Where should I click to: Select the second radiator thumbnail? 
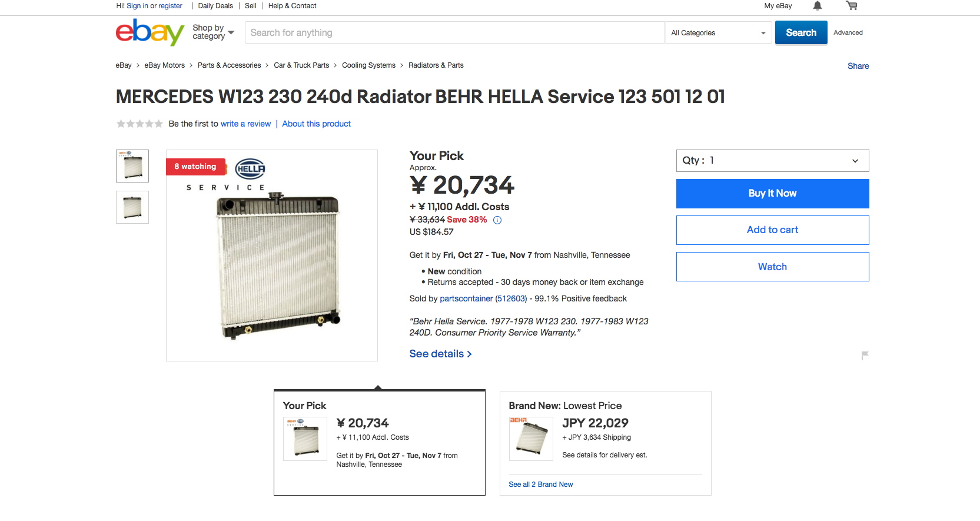[132, 207]
